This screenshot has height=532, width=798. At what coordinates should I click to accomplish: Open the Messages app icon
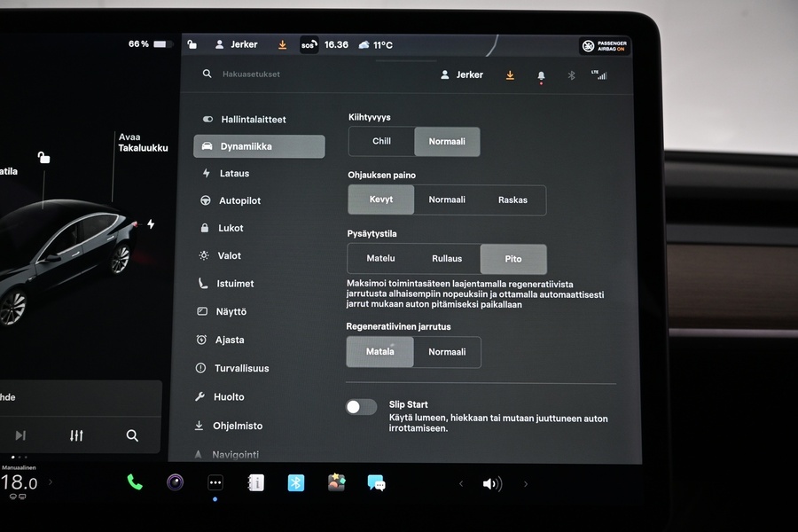coord(376,483)
